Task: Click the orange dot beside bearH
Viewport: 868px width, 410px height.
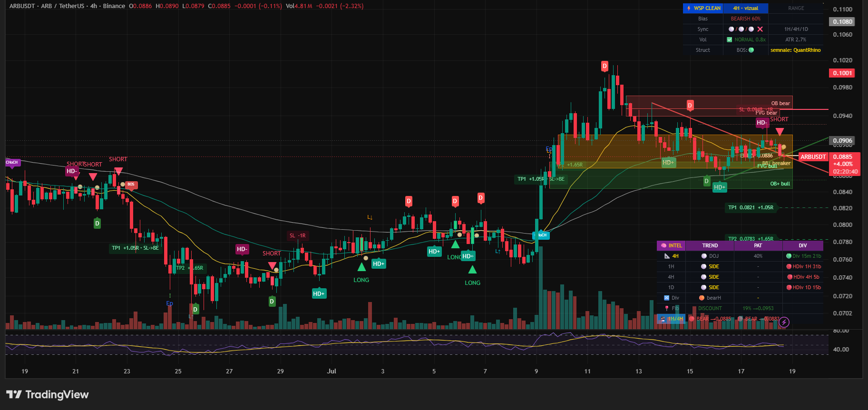Action: click(x=702, y=298)
